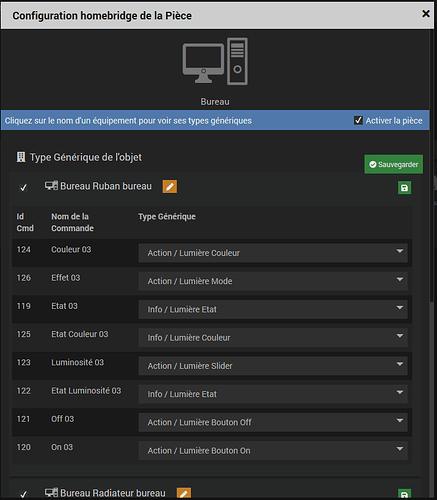Click the device icon before Bureau Ruban bureau

tap(51, 186)
